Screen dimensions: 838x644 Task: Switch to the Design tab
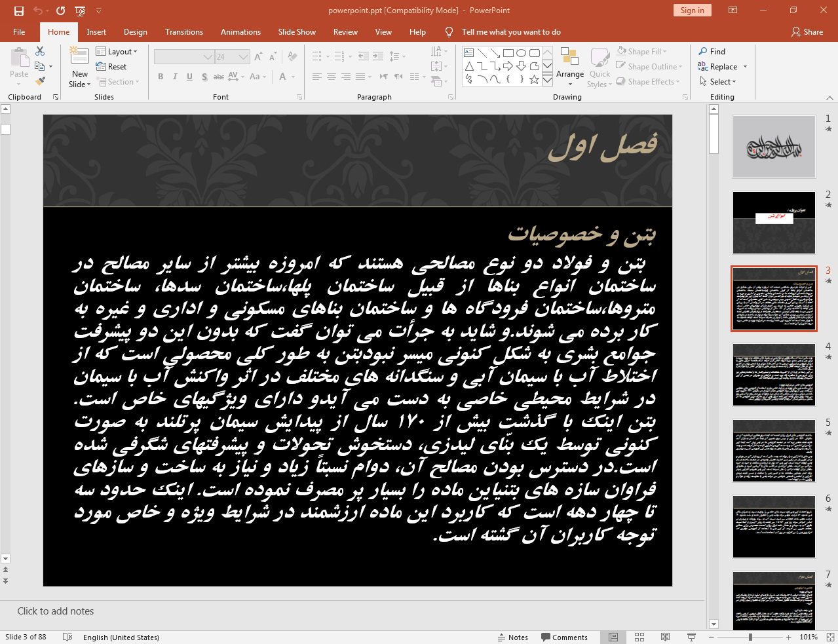(135, 32)
